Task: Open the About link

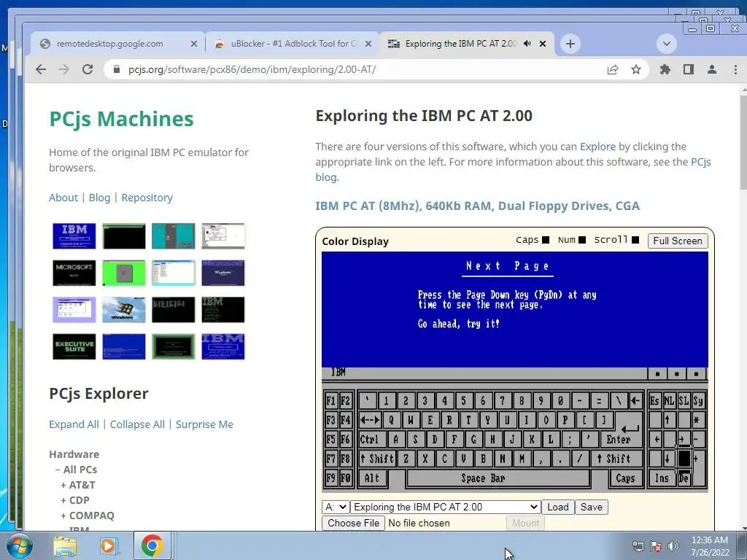Action: 63,198
